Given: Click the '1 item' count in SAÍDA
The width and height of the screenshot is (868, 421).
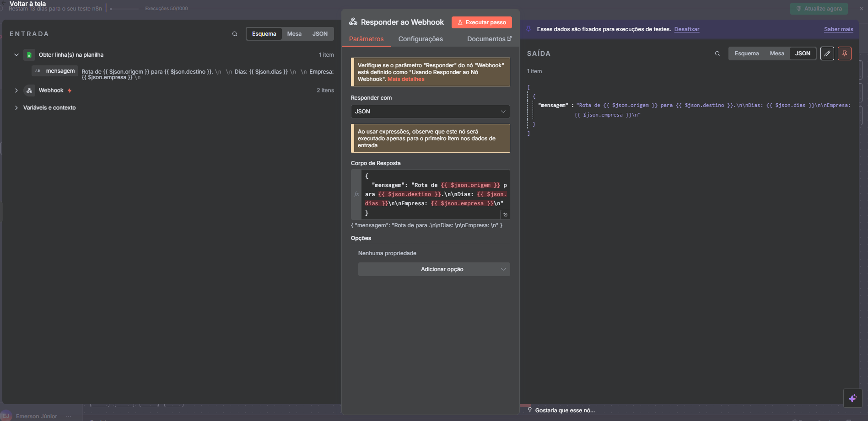Looking at the screenshot, I should 534,71.
